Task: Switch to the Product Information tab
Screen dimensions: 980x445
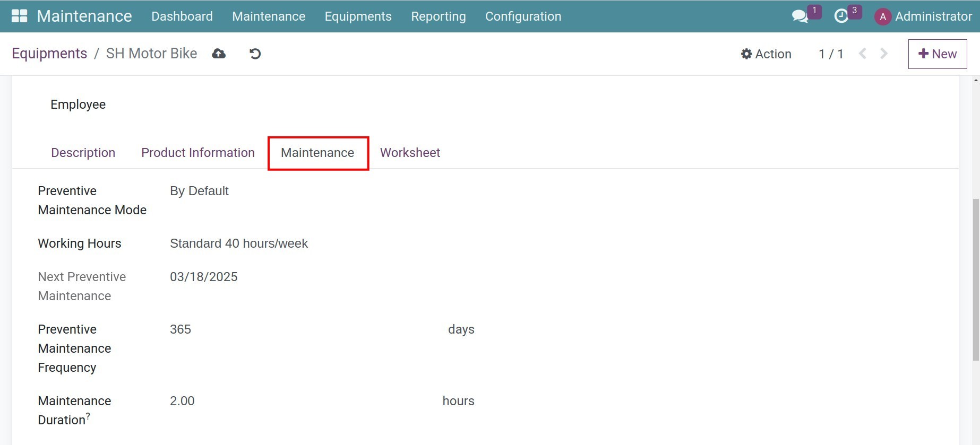Action: pyautogui.click(x=198, y=153)
